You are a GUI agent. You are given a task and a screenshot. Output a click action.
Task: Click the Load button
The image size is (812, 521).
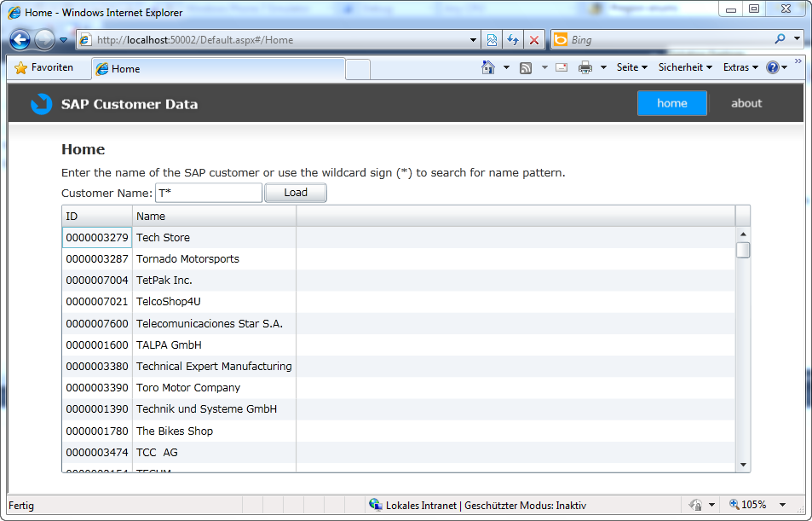click(296, 193)
